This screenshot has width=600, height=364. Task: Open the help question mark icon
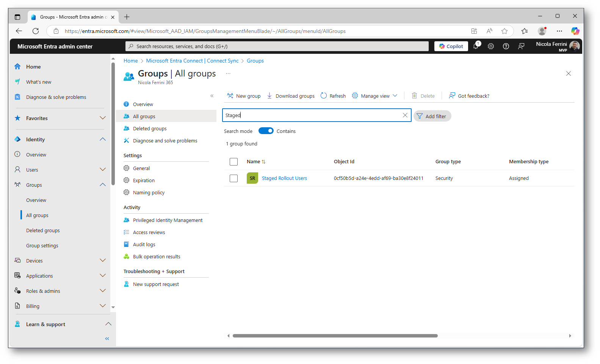tap(506, 46)
